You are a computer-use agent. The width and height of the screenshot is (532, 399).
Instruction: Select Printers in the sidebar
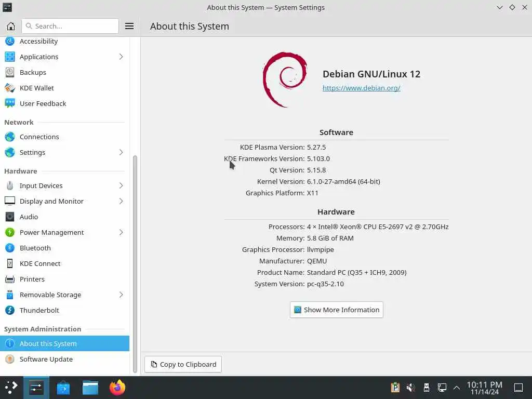(x=64, y=279)
